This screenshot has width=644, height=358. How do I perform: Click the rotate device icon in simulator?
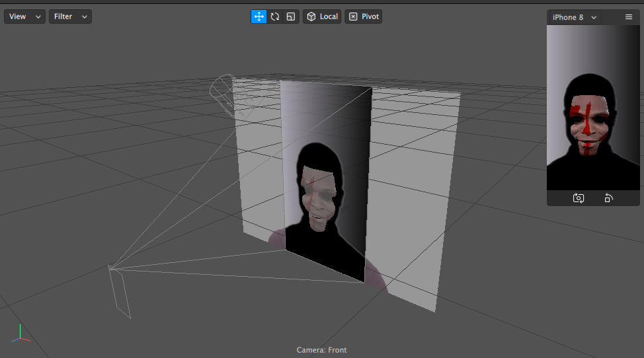click(x=609, y=197)
